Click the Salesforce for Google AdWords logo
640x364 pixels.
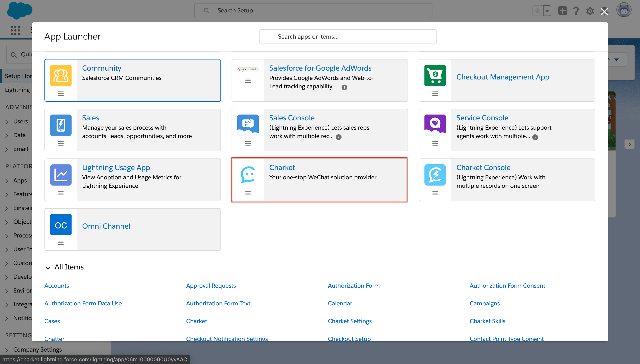pos(248,69)
